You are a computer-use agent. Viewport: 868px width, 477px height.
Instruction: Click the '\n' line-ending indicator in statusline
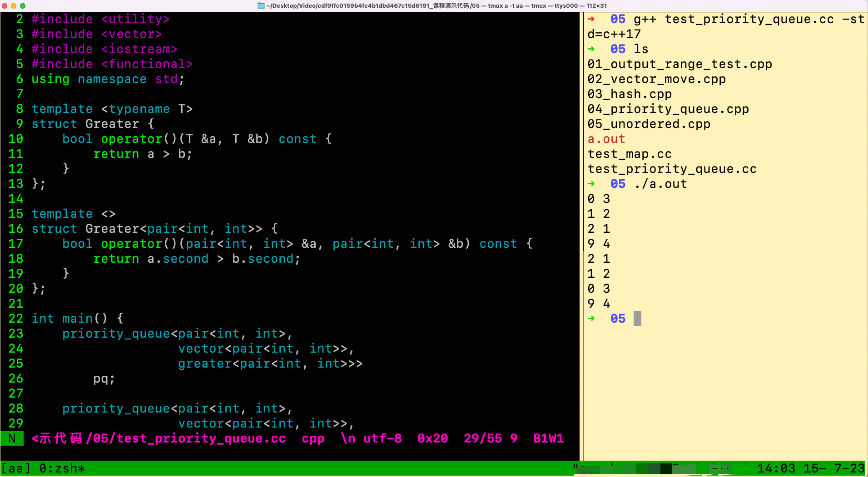[348, 438]
